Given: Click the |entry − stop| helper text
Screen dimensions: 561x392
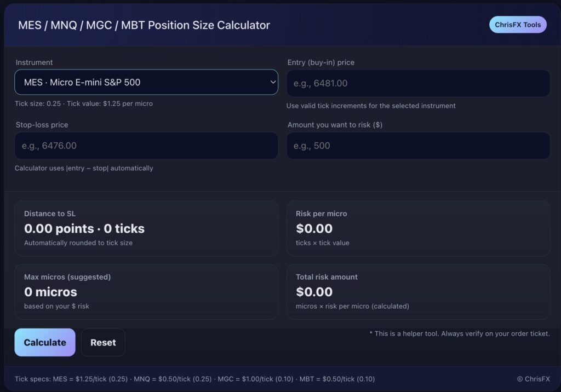Looking at the screenshot, I should tap(83, 168).
